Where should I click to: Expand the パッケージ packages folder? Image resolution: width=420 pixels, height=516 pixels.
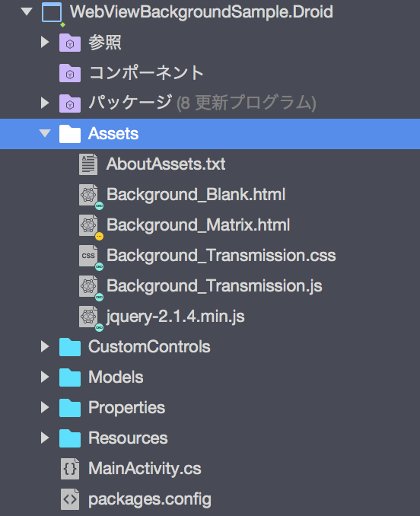(x=45, y=103)
